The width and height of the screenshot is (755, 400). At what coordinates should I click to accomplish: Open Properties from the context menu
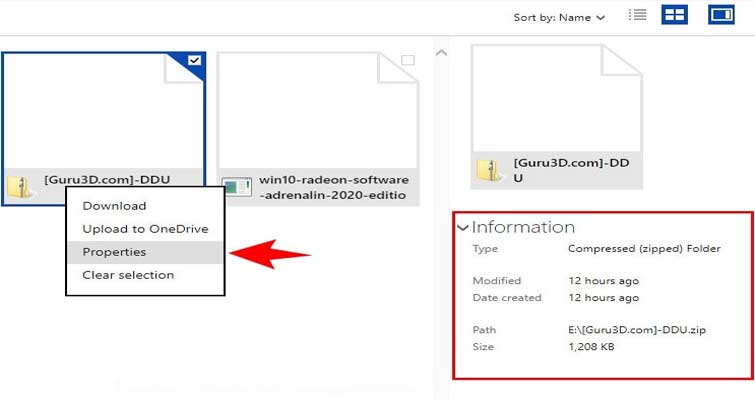(x=145, y=252)
